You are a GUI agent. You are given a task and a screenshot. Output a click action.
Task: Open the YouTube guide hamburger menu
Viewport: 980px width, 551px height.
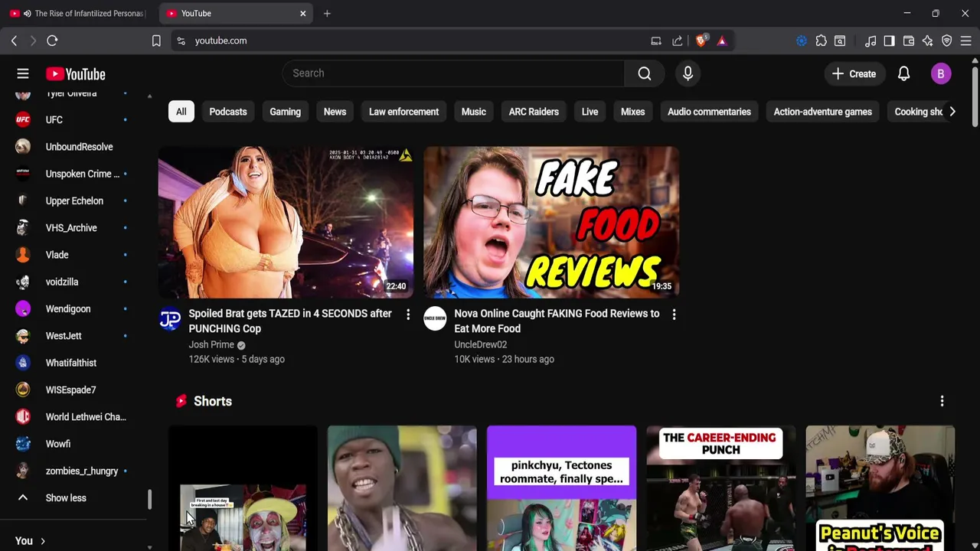[23, 74]
